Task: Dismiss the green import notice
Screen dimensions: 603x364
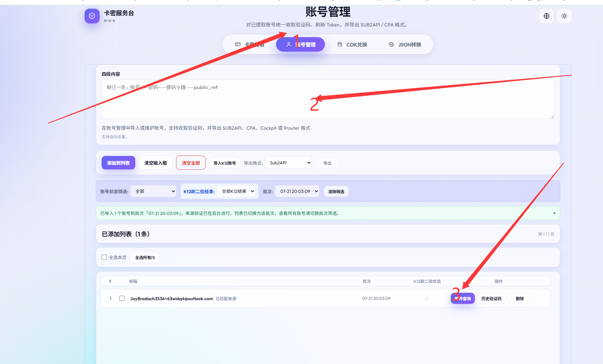Action: coord(554,213)
